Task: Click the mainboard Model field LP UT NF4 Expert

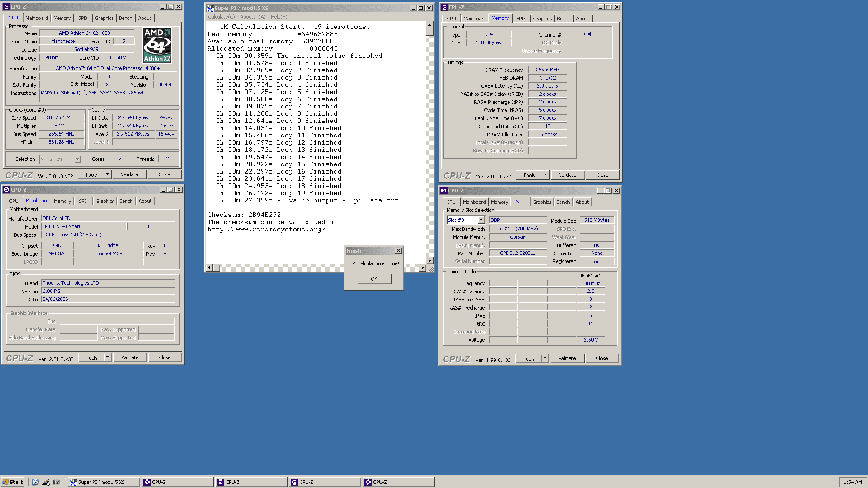Action: tap(84, 226)
